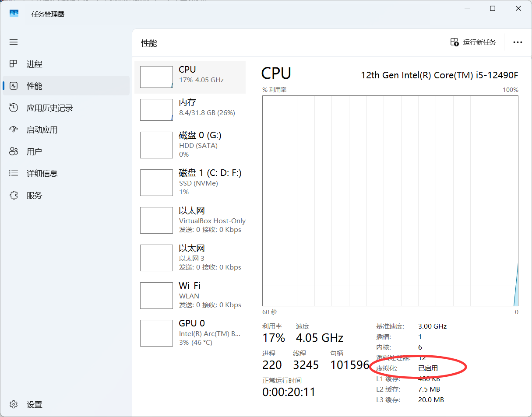The height and width of the screenshot is (417, 532).
Task: Toggle the hamburger navigation menu
Action: (x=14, y=42)
